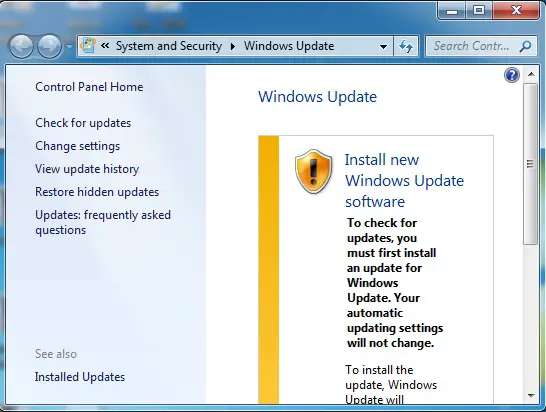Viewport: 546px width, 412px height.
Task: Select System and Security breadcrumb
Action: point(169,46)
